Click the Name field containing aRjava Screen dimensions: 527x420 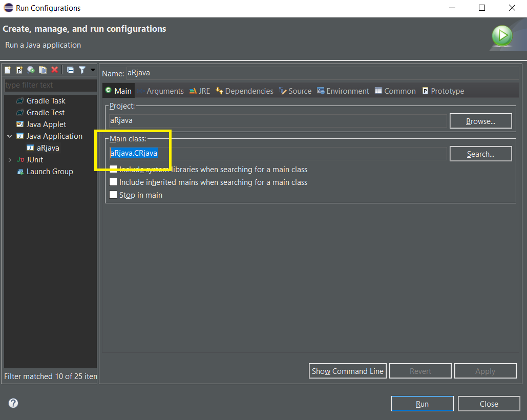323,73
